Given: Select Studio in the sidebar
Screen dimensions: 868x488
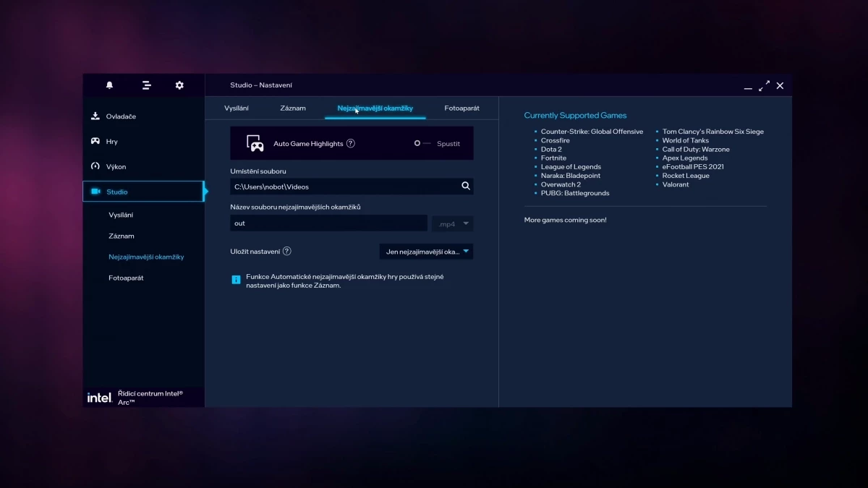Looking at the screenshot, I should pos(144,192).
